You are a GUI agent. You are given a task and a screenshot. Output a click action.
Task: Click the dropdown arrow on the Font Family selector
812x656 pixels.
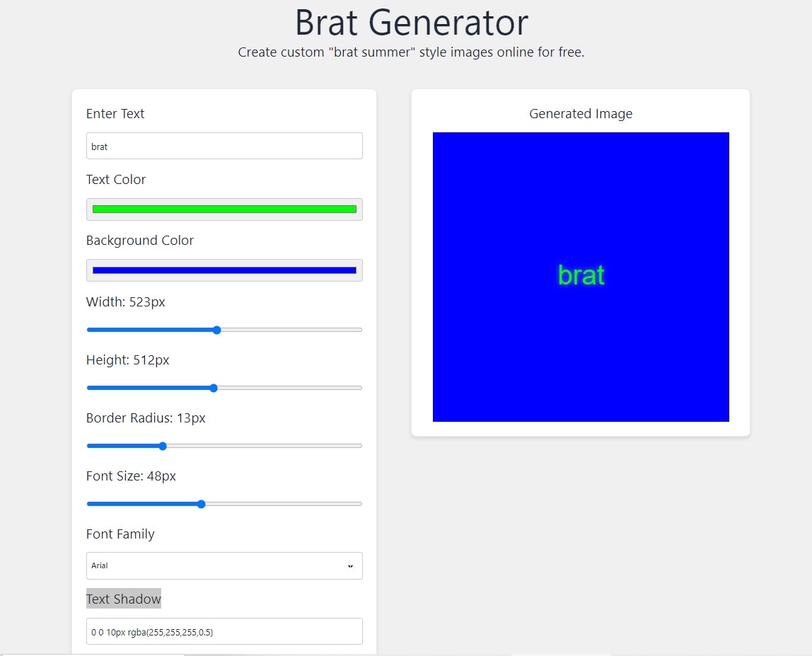pos(349,565)
